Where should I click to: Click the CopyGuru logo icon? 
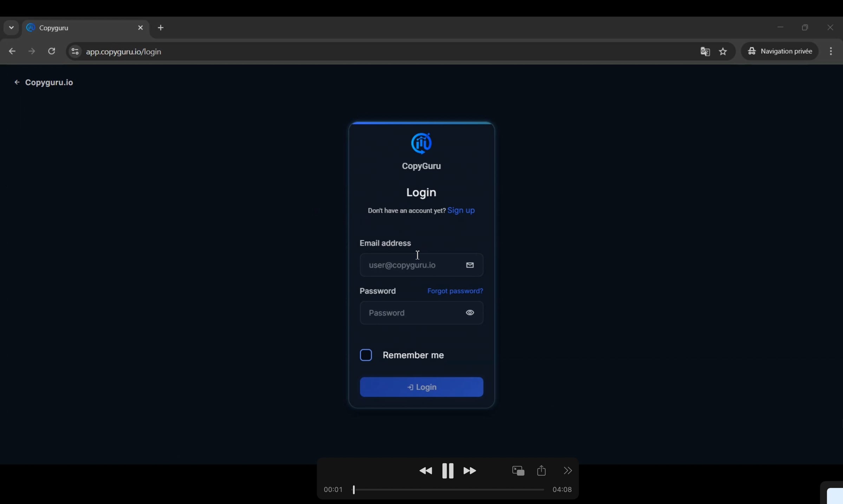tap(421, 143)
